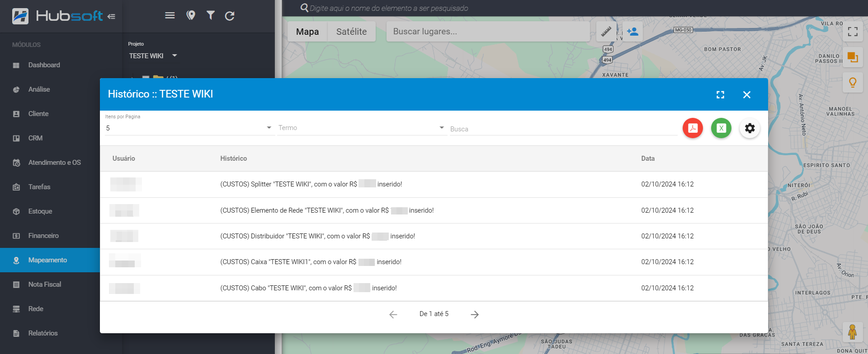Select the Street View pegman icon
868x354 pixels.
pos(853,332)
